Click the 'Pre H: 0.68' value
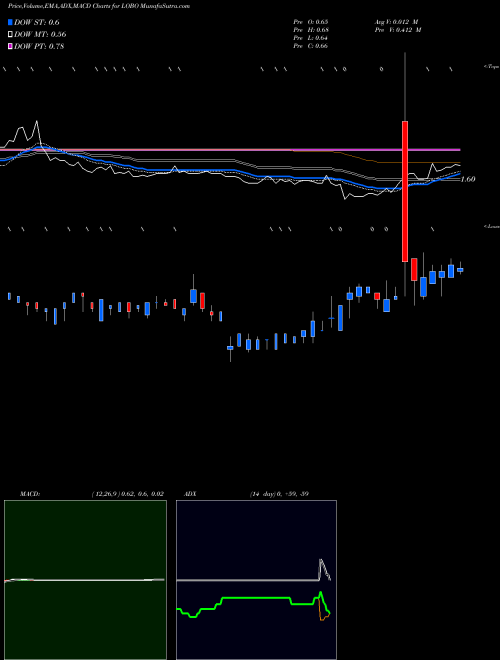This screenshot has height=660, width=500. coord(311,30)
